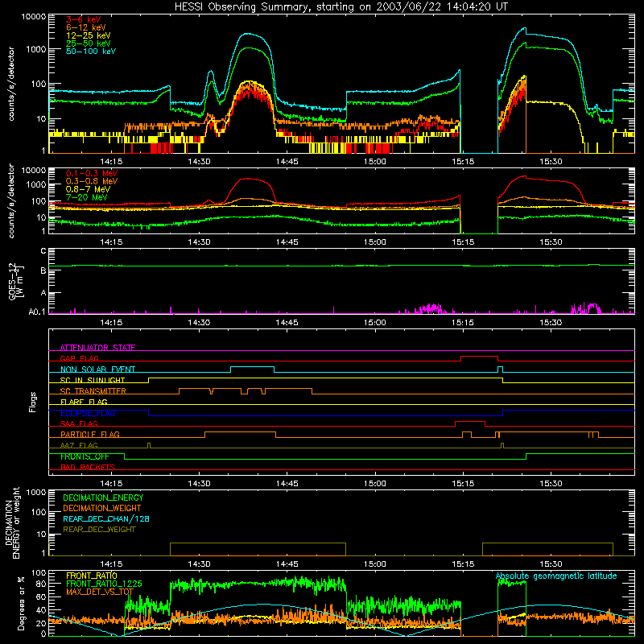Select the yellow '12-25 keV' legend entry
The height and width of the screenshot is (644, 644).
pos(89,35)
